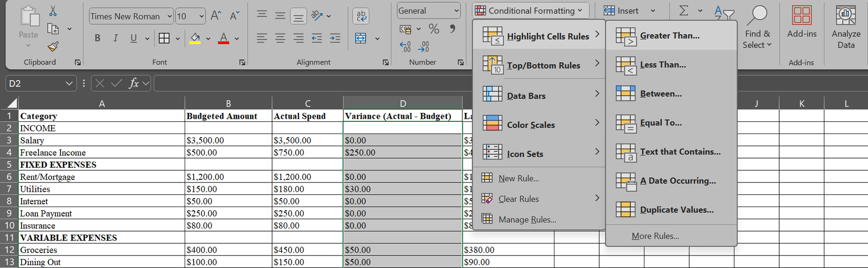Select the Format Painter brush
This screenshot has height=268, width=868.
point(53,46)
